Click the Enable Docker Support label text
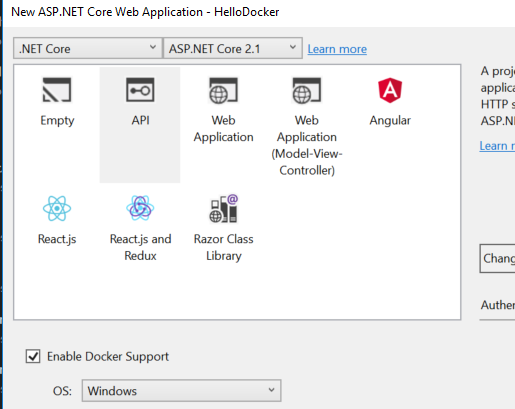 click(x=108, y=357)
